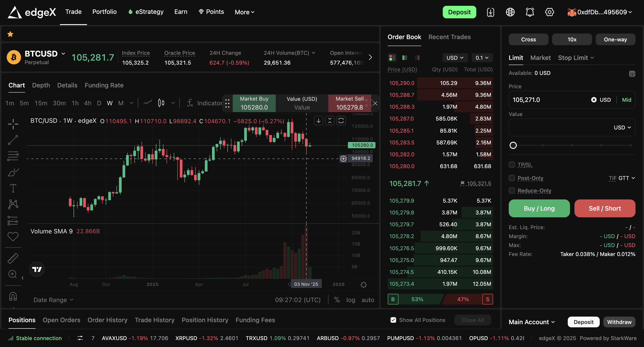Uncheck Show All Positions

click(x=393, y=320)
